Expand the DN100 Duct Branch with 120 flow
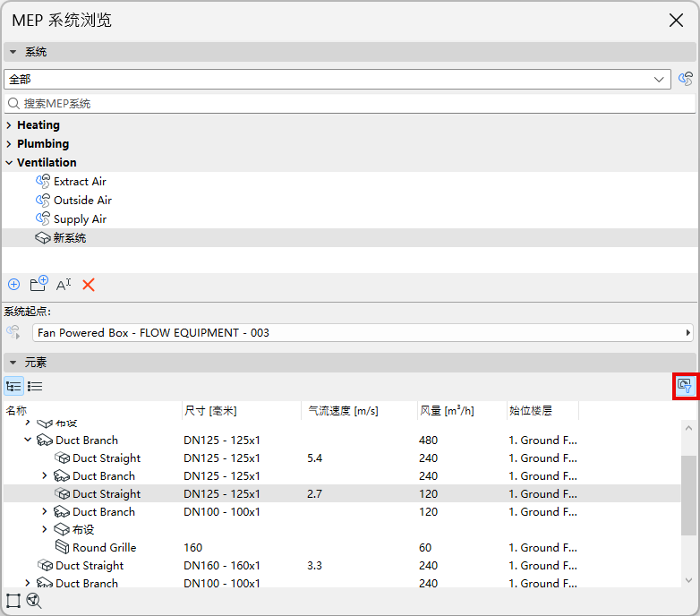Screen dimensions: 700x616 [x=44, y=511]
